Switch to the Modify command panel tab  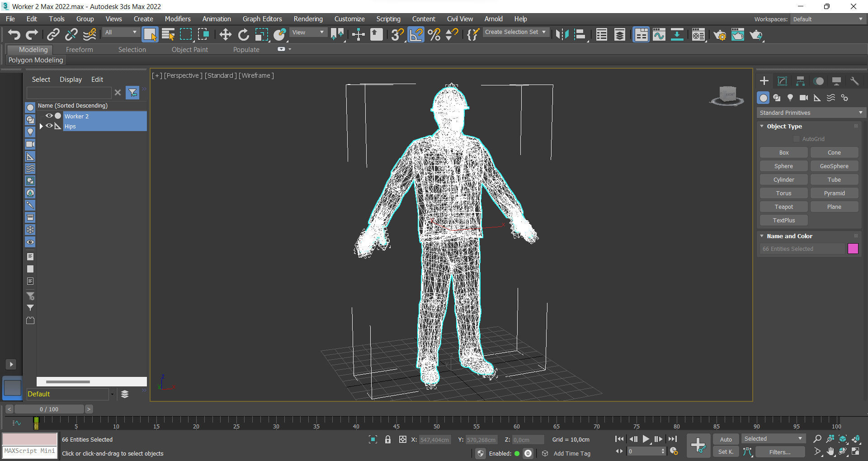pyautogui.click(x=782, y=81)
